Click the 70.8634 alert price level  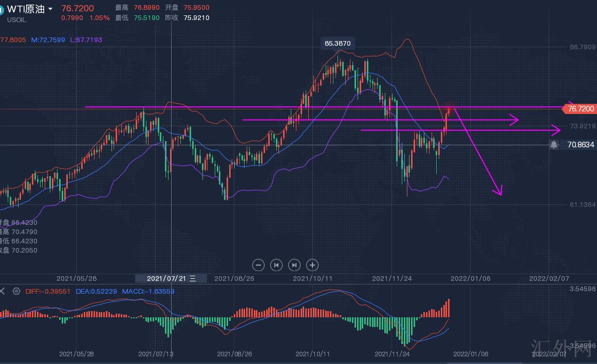point(581,145)
